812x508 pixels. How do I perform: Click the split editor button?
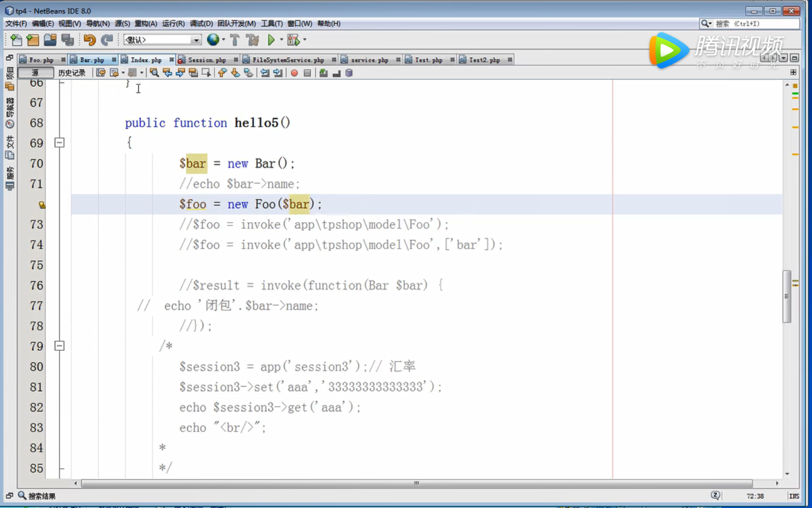click(793, 73)
